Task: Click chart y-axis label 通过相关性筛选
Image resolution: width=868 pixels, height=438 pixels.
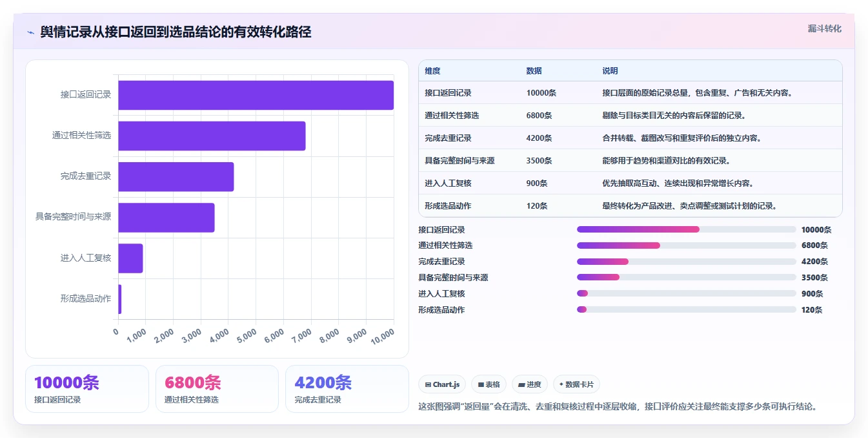Action: coord(82,136)
